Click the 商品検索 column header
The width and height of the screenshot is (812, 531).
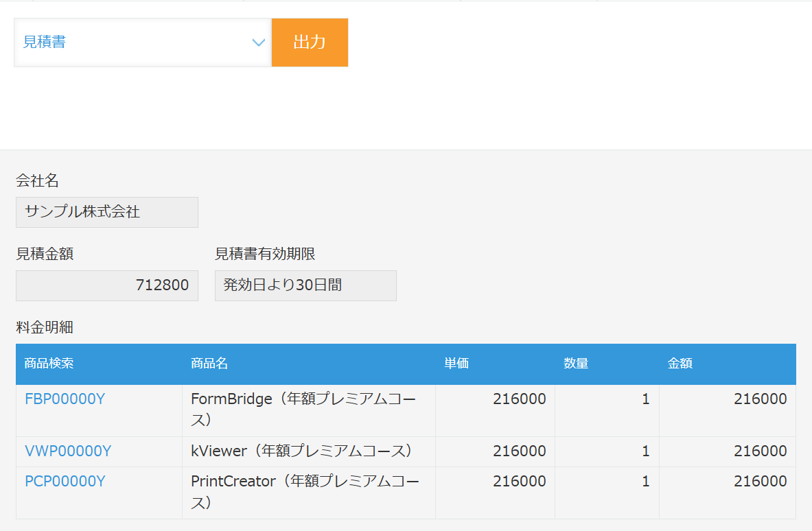[x=49, y=364]
